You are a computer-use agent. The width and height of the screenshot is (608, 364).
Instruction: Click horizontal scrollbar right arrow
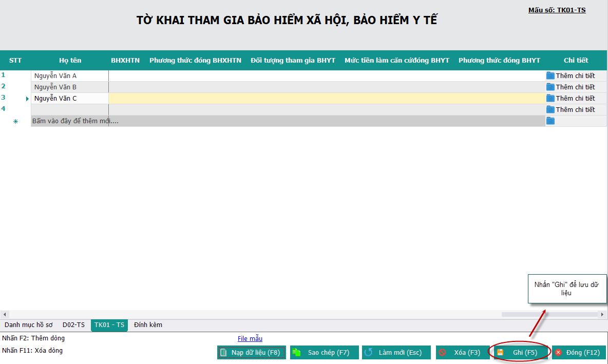pos(602,314)
